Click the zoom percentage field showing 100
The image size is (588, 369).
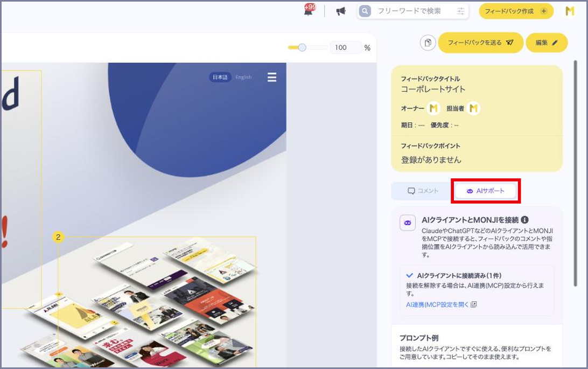coord(345,47)
